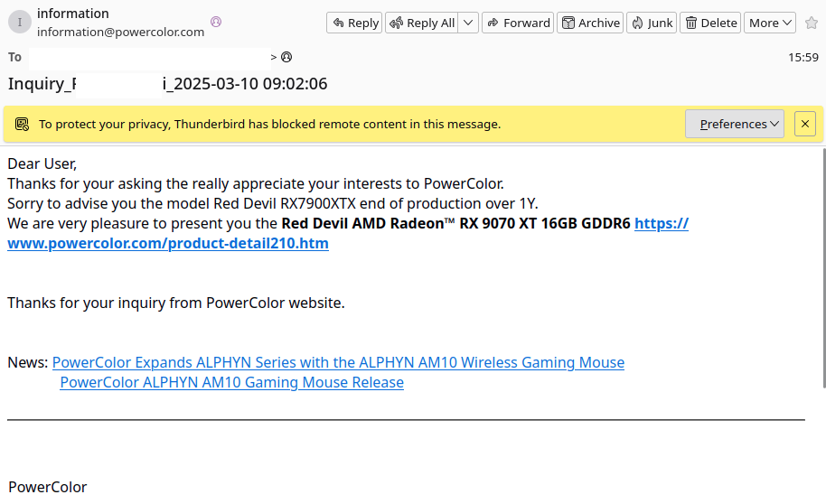Click the PowerColor signature text

[x=47, y=487]
